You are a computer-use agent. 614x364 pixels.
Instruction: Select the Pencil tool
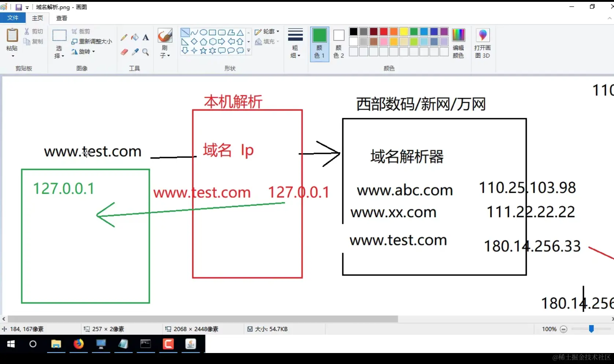coord(124,37)
